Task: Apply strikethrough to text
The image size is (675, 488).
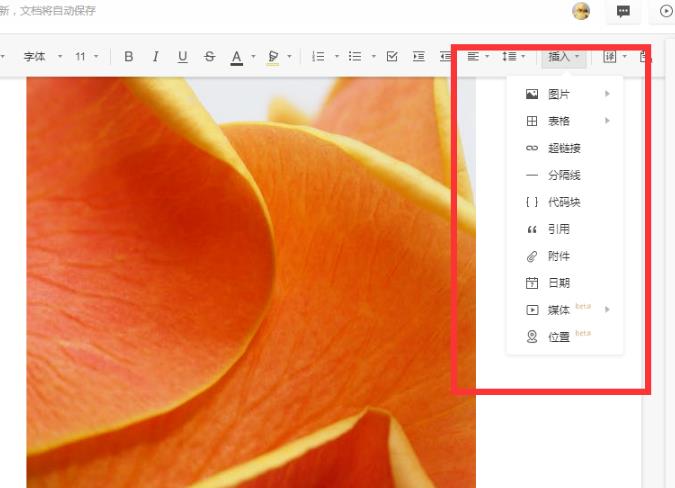Action: click(x=209, y=57)
